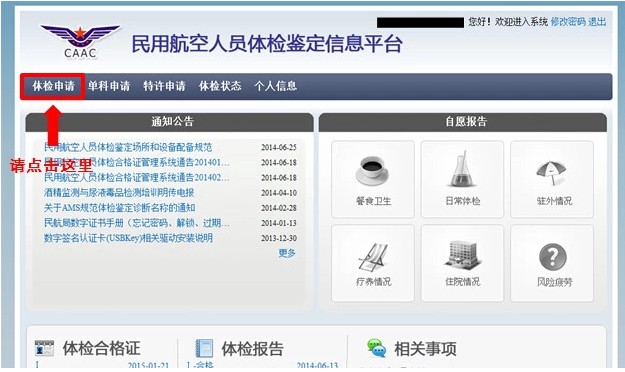
Task: Open notice 民航局数字证书手册
Action: (x=137, y=223)
